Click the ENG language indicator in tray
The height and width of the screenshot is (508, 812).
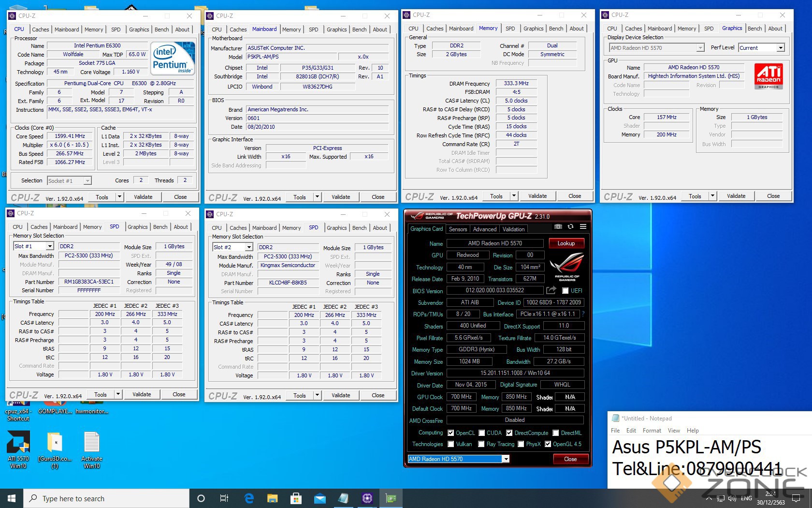pos(746,498)
